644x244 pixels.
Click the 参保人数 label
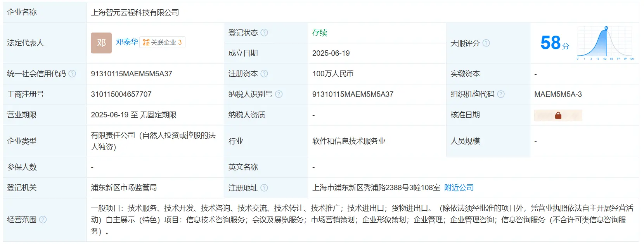[x=22, y=167]
